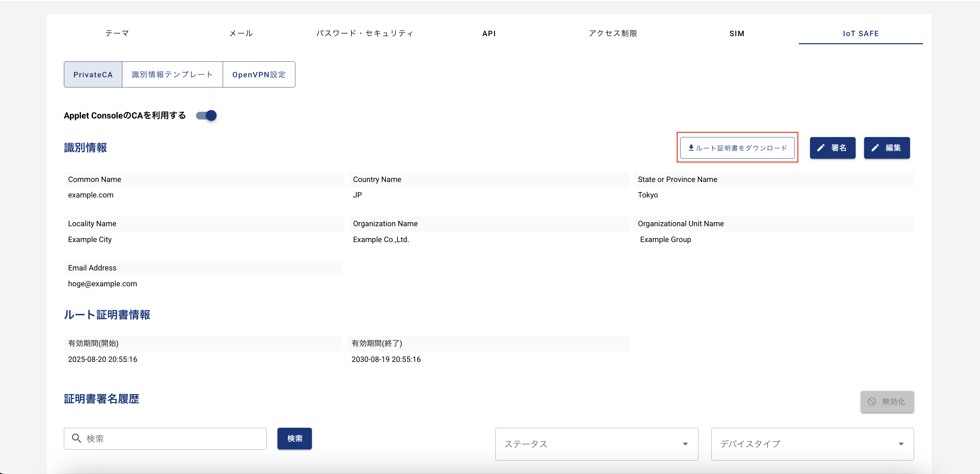This screenshot has width=980, height=474.
Task: Focus the 検索 text input field
Action: click(x=165, y=438)
